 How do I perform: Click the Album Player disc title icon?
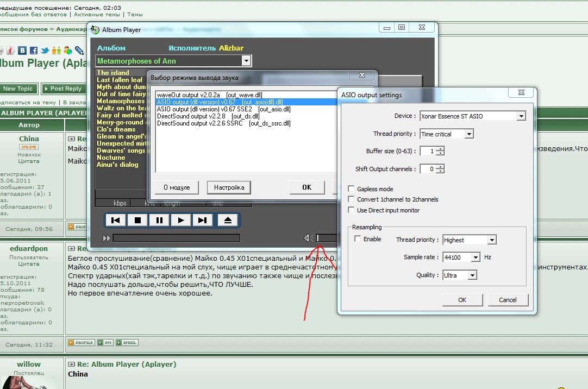(x=95, y=29)
